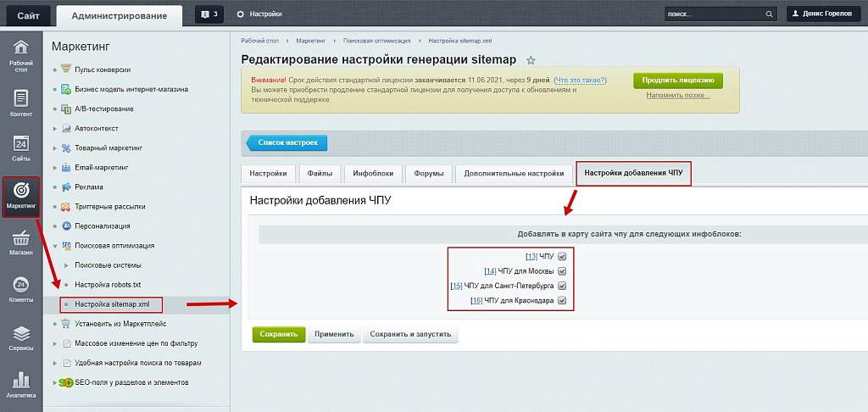The image size is (868, 412).
Task: Open the Сервисы sidebar section
Action: point(21,337)
